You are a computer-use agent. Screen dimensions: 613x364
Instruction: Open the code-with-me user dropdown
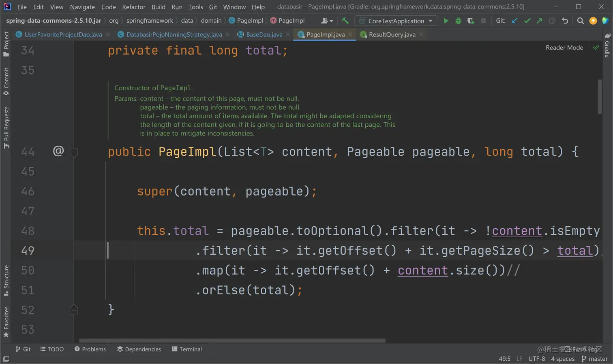327,21
